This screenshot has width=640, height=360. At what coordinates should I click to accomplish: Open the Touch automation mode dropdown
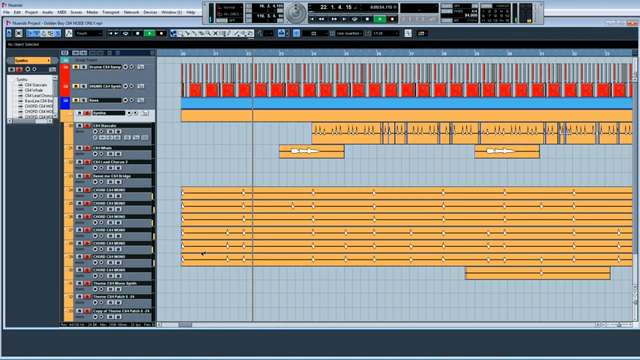pos(89,33)
